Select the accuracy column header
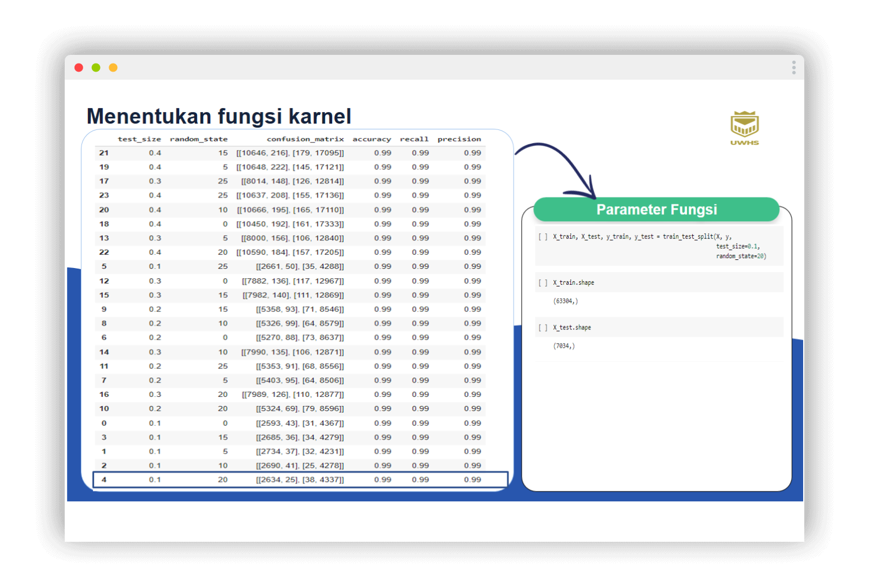869x588 pixels. (x=372, y=139)
